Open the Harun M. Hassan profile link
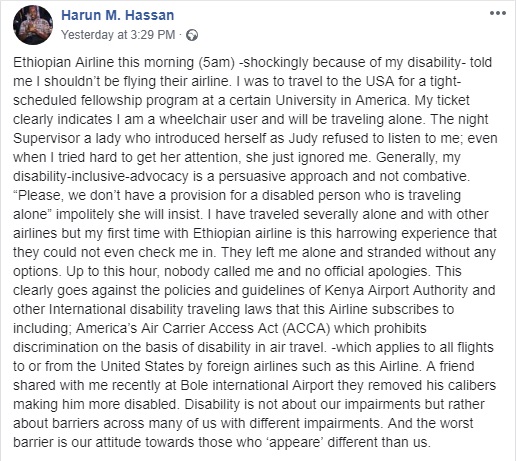 pos(118,15)
